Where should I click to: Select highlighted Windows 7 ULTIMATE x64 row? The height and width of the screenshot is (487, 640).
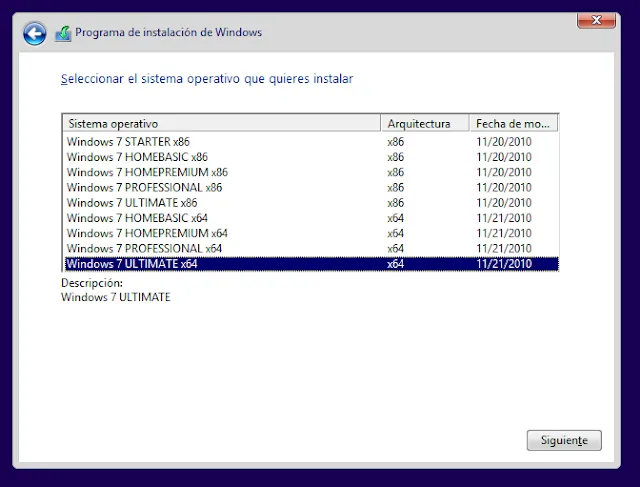click(x=312, y=264)
